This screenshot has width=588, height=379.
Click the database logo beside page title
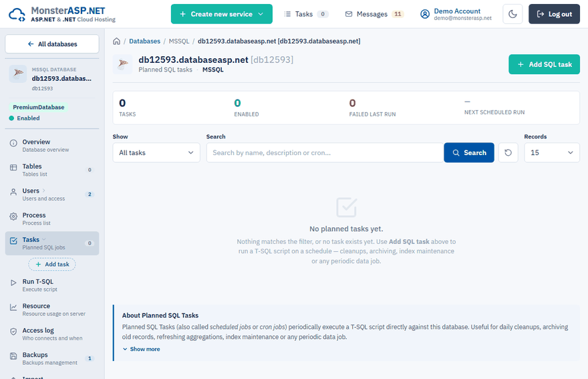click(123, 64)
